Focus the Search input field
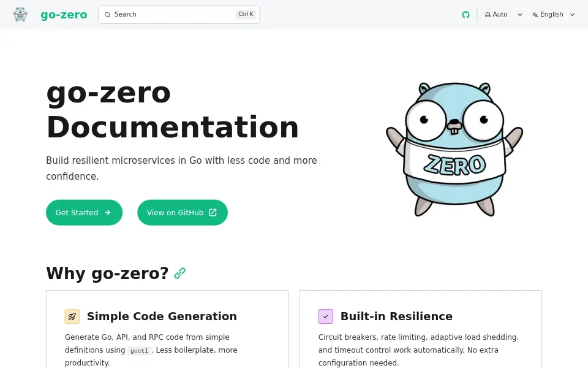Image resolution: width=588 pixels, height=368 pixels. click(179, 15)
